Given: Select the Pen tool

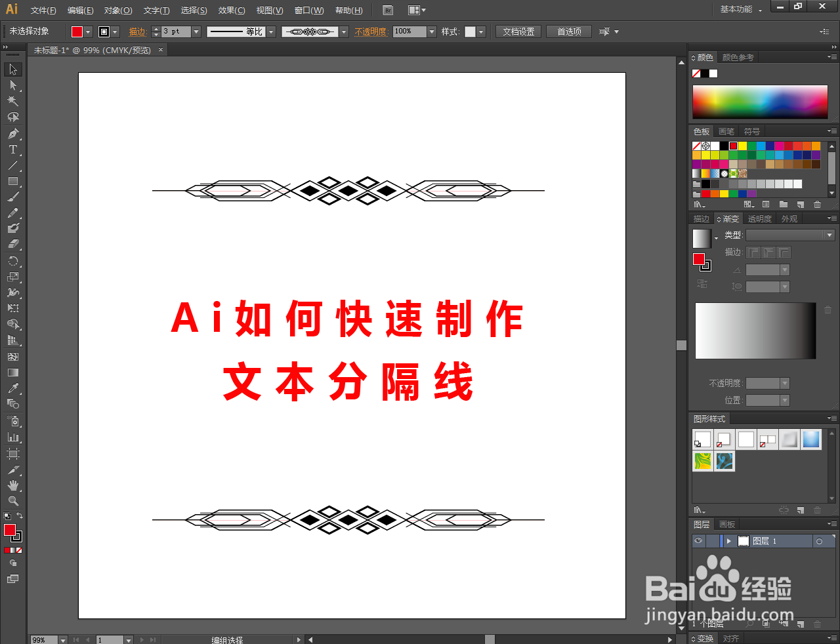Looking at the screenshot, I should (x=12, y=133).
